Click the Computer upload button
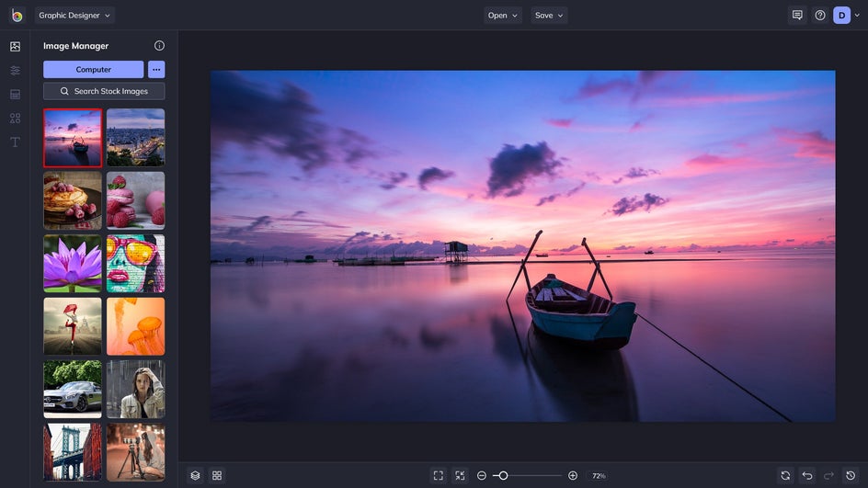 [94, 69]
